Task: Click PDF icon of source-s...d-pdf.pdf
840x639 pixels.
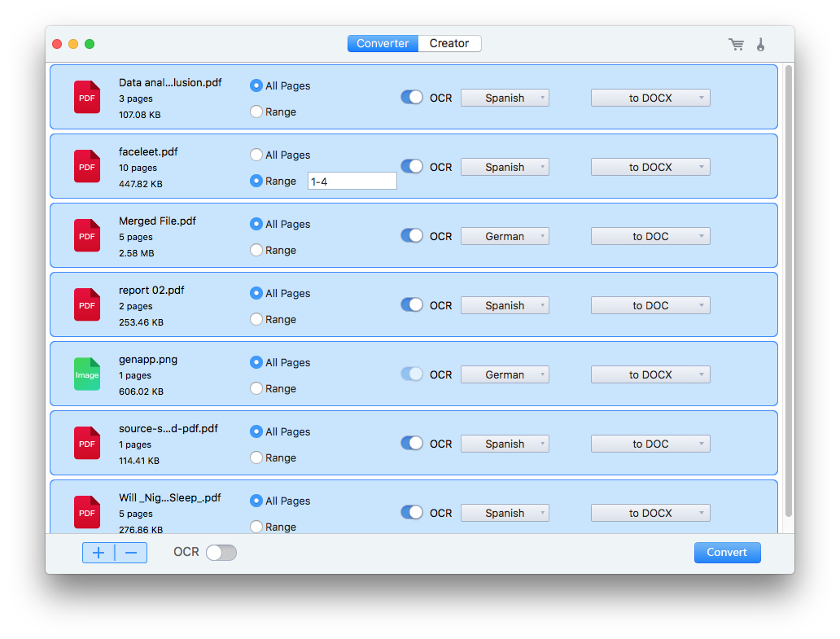Action: [87, 443]
